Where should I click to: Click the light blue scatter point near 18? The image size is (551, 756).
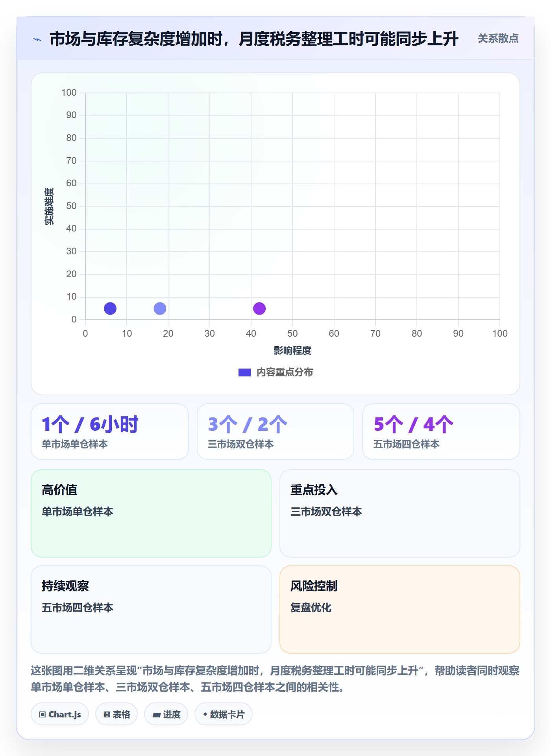[160, 308]
